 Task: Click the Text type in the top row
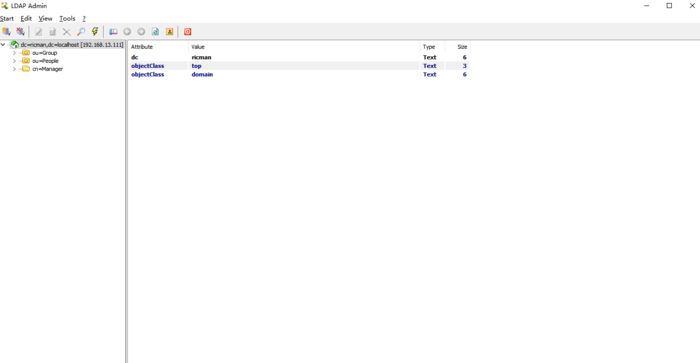tap(429, 66)
